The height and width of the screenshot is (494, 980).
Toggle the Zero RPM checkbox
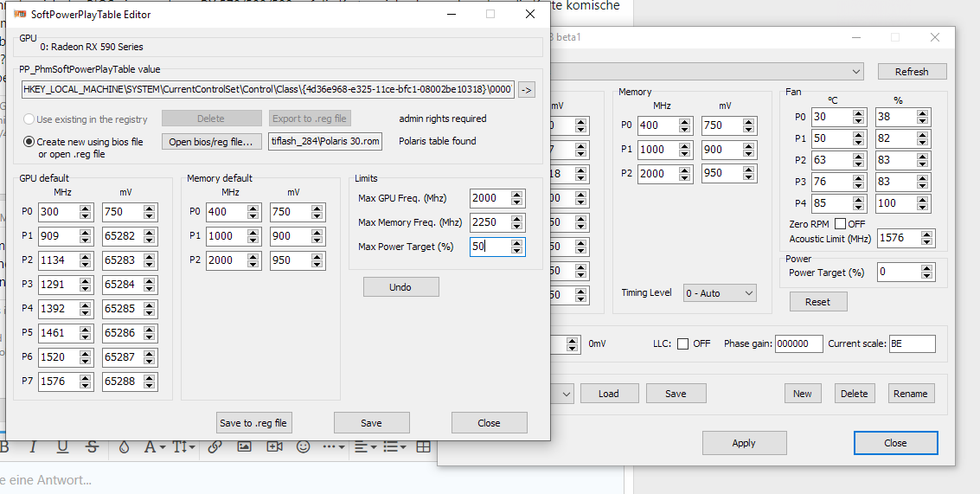[841, 223]
